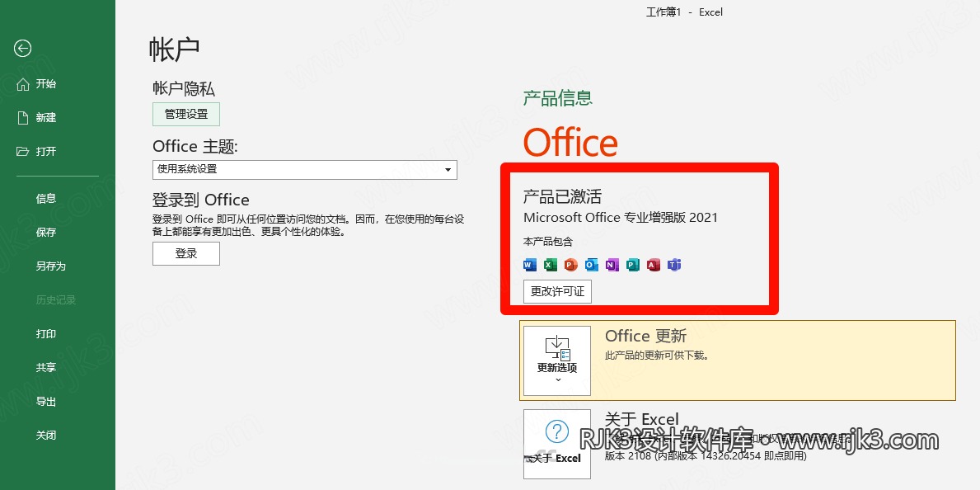
Task: Click the 更改许可证 button
Action: click(x=557, y=292)
